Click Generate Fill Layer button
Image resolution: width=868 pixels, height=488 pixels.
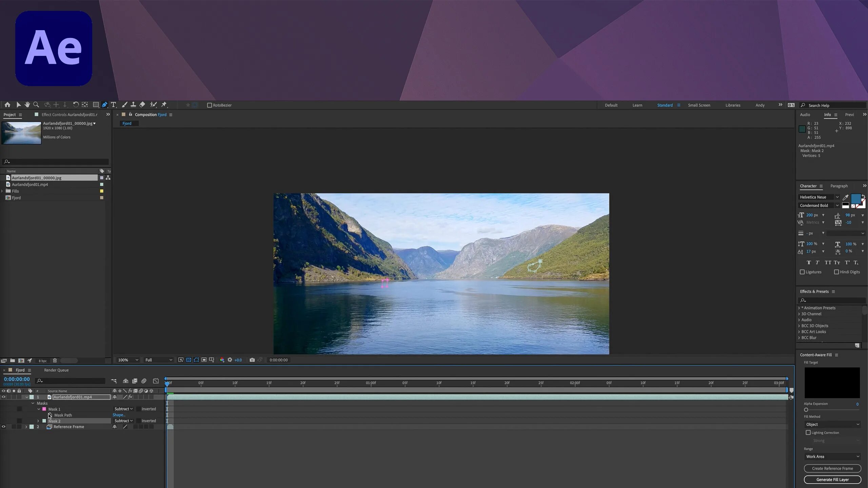(x=832, y=480)
